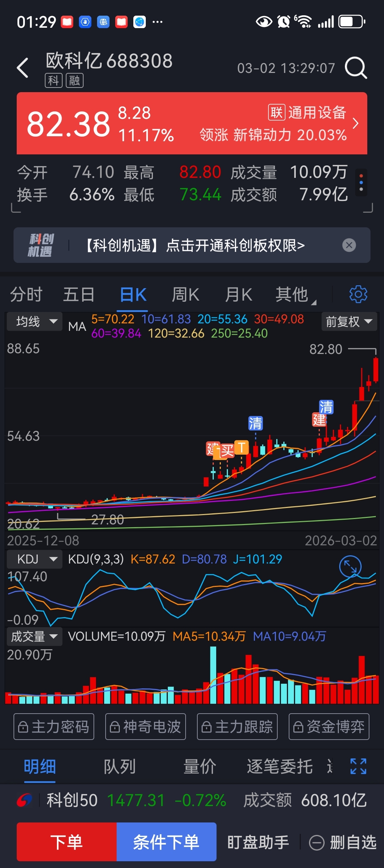Tap the 领涨 新锦动力 20.03% text
This screenshot has height=868, width=384.
coord(273,135)
